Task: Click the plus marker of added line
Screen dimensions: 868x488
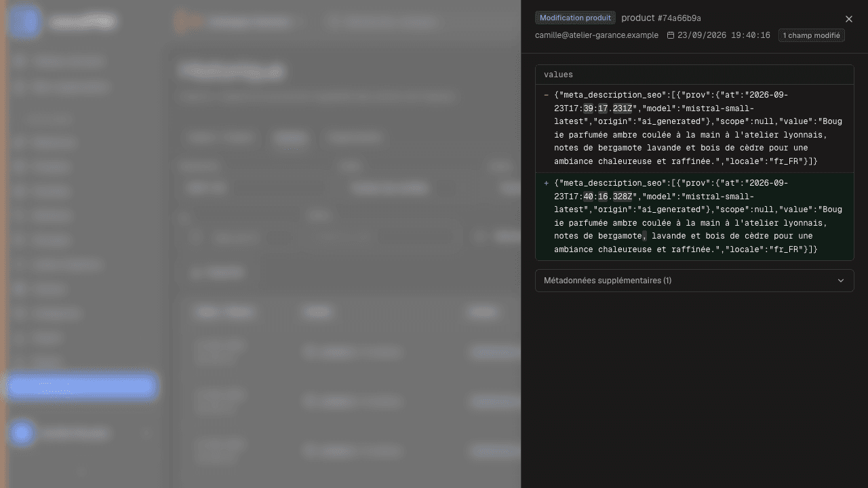Action: click(x=547, y=184)
